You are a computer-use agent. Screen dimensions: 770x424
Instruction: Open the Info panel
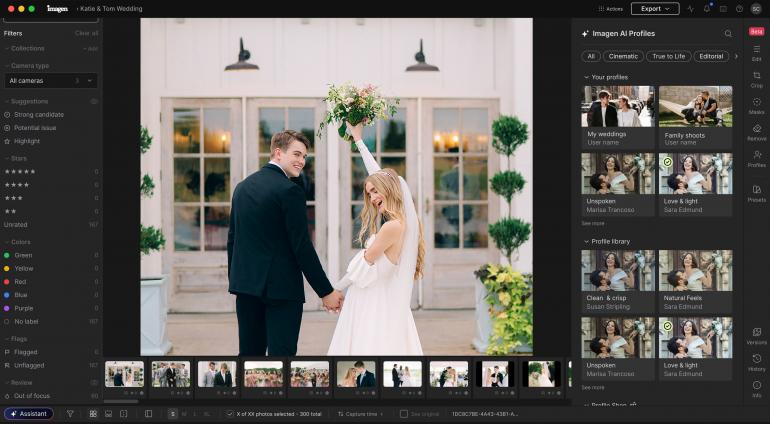(756, 389)
